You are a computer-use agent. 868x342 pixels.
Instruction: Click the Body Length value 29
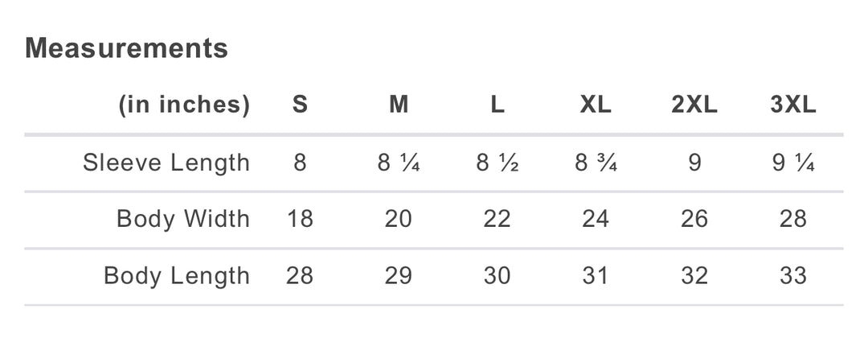click(x=399, y=276)
